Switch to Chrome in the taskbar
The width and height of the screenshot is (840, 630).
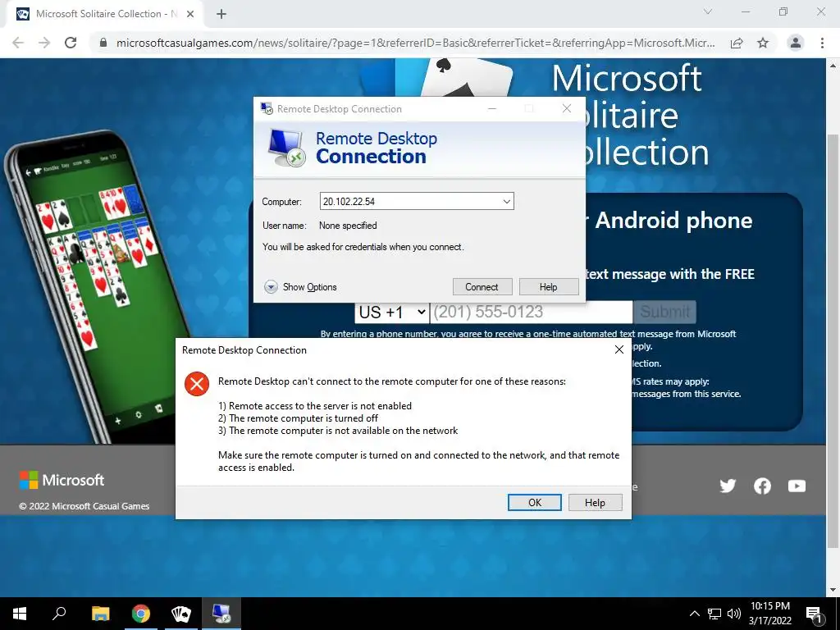(141, 614)
